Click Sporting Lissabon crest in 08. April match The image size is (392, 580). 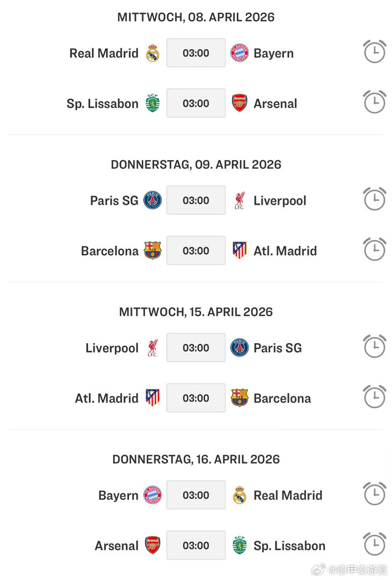pyautogui.click(x=152, y=104)
